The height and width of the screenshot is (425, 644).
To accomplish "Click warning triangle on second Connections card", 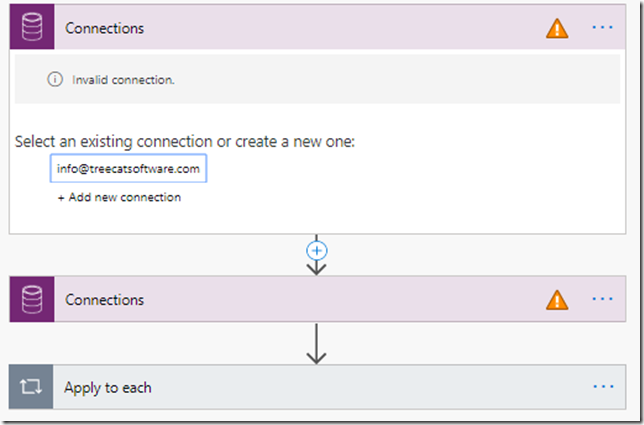I will 557,300.
